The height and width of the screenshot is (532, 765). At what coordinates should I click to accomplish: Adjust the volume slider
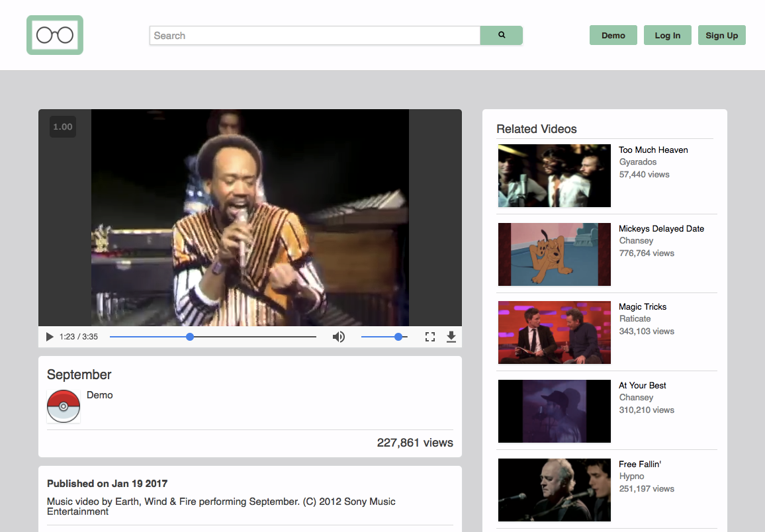[384, 337]
